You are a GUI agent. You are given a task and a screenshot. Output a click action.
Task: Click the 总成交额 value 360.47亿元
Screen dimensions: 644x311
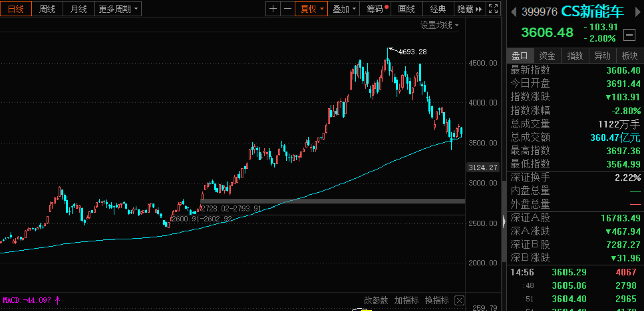(x=615, y=137)
